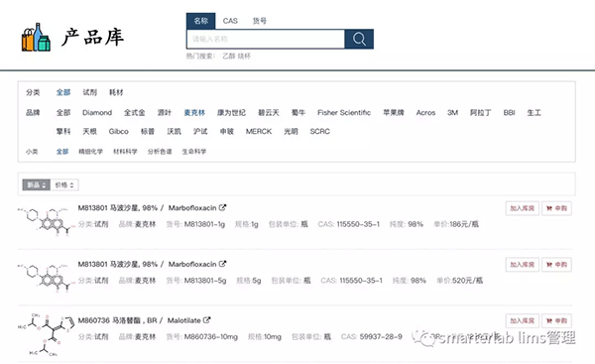Filter brand by 擎科
The width and height of the screenshot is (595, 364).
(63, 131)
